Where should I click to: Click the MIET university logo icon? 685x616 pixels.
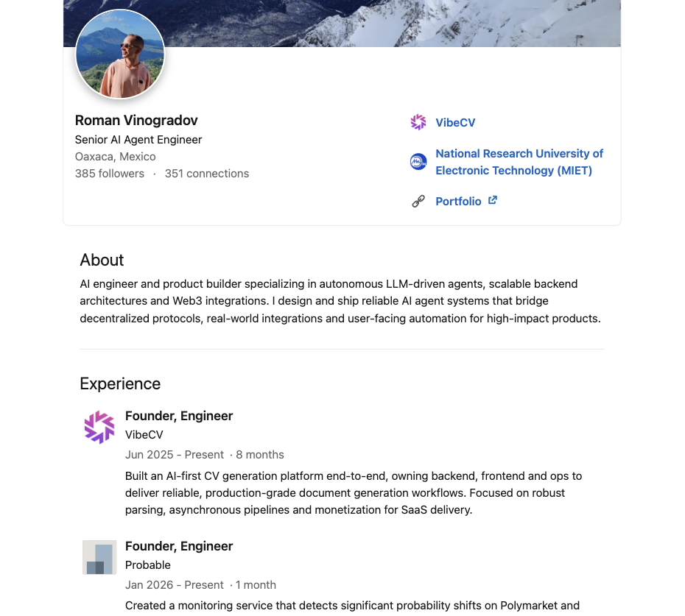coord(418,161)
